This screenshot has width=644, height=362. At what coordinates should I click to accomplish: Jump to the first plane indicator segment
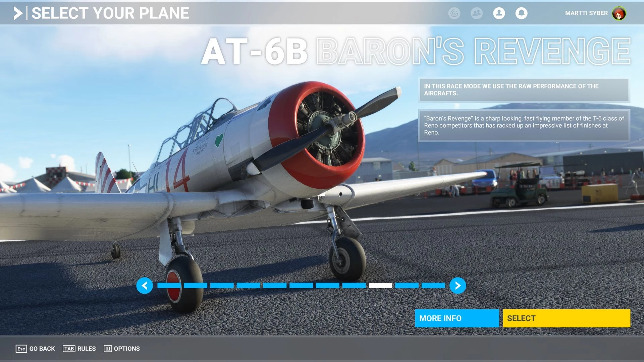pyautogui.click(x=169, y=286)
